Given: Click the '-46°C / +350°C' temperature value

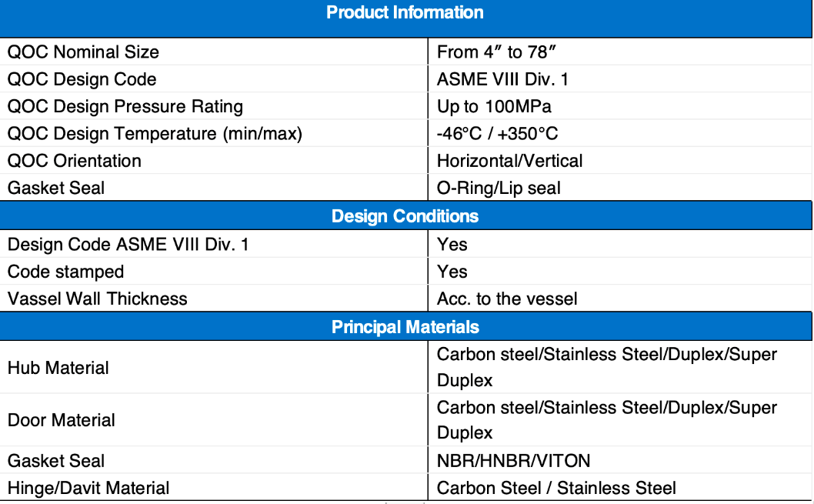Looking at the screenshot, I should click(497, 134).
